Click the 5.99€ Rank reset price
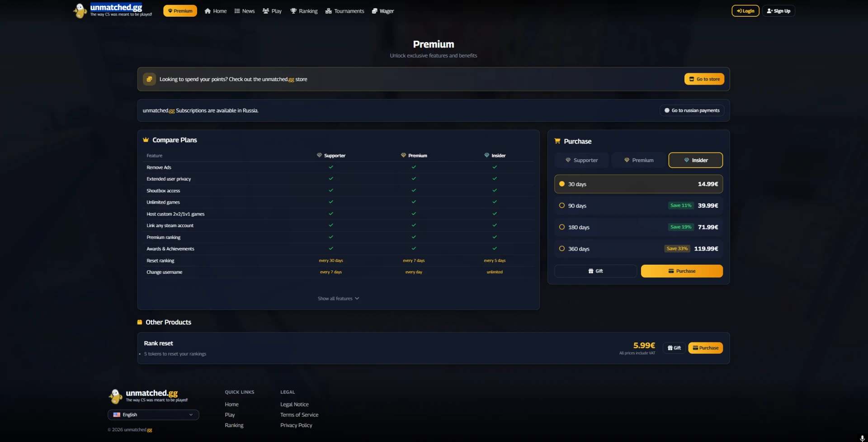The image size is (868, 442). coord(644,346)
